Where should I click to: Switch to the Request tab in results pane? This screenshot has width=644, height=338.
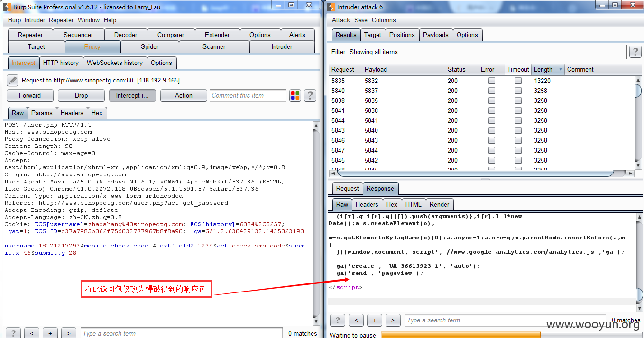pyautogui.click(x=347, y=188)
